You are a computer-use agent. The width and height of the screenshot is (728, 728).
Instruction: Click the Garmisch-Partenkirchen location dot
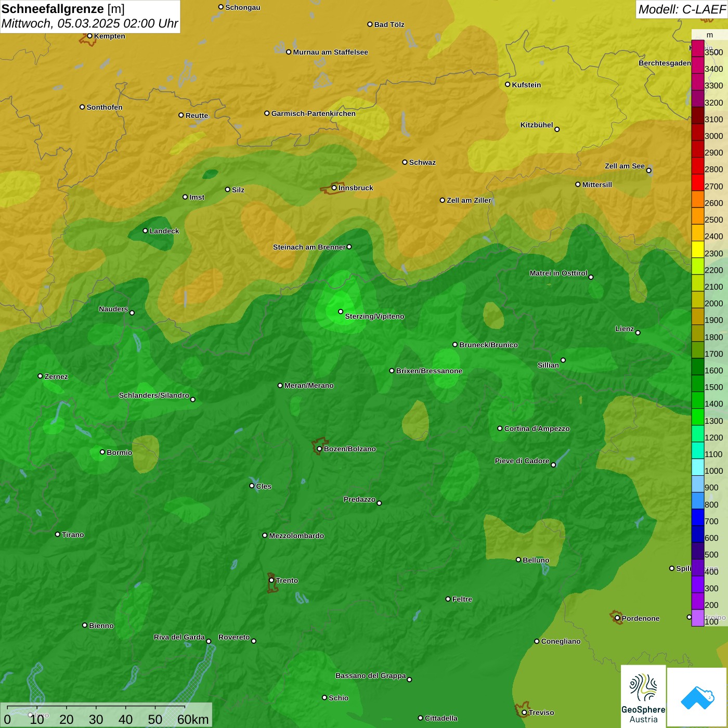click(267, 113)
